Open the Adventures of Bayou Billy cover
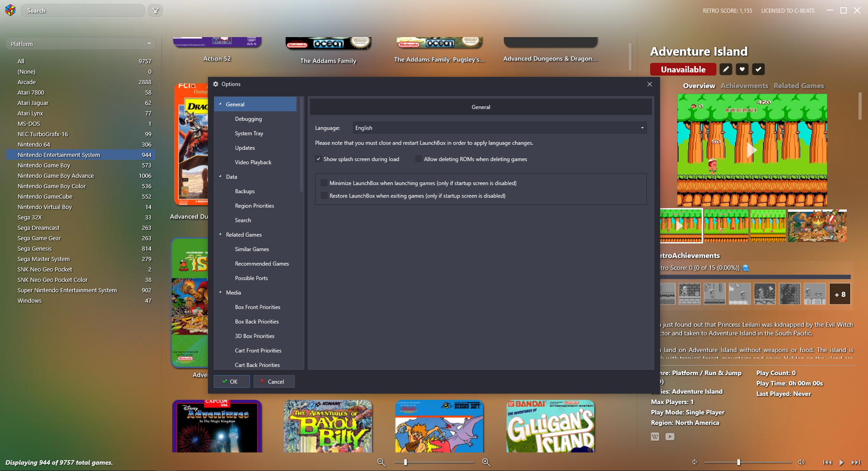 click(x=328, y=426)
